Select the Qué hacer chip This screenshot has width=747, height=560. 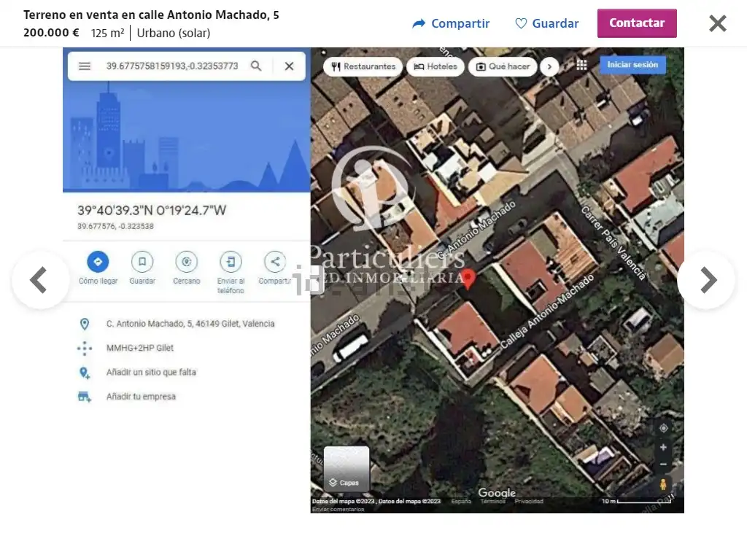point(503,66)
